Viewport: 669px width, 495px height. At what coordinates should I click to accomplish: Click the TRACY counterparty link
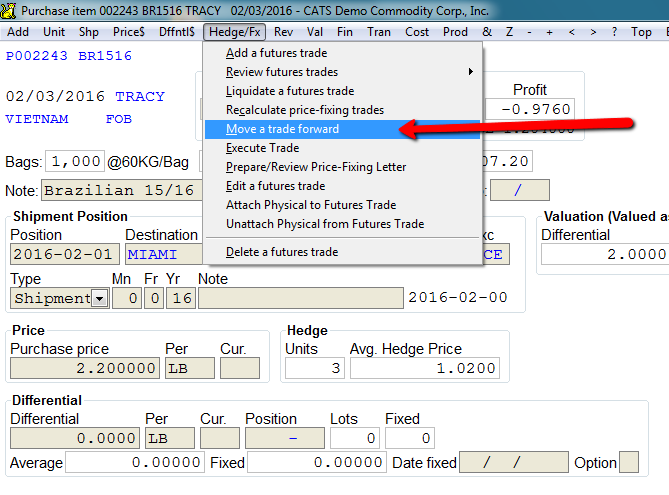click(140, 96)
